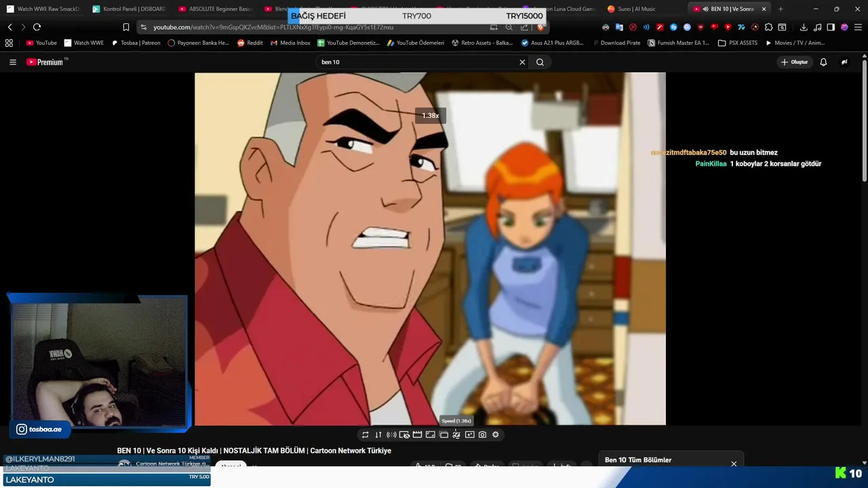This screenshot has height=488, width=868.
Task: Open the Tosbaa | Patreon bookmark
Action: 136,43
